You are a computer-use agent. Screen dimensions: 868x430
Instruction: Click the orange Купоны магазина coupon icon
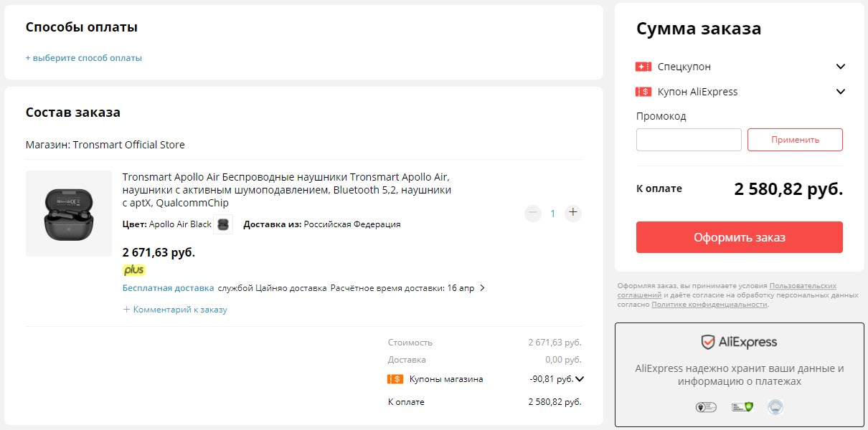tap(395, 378)
